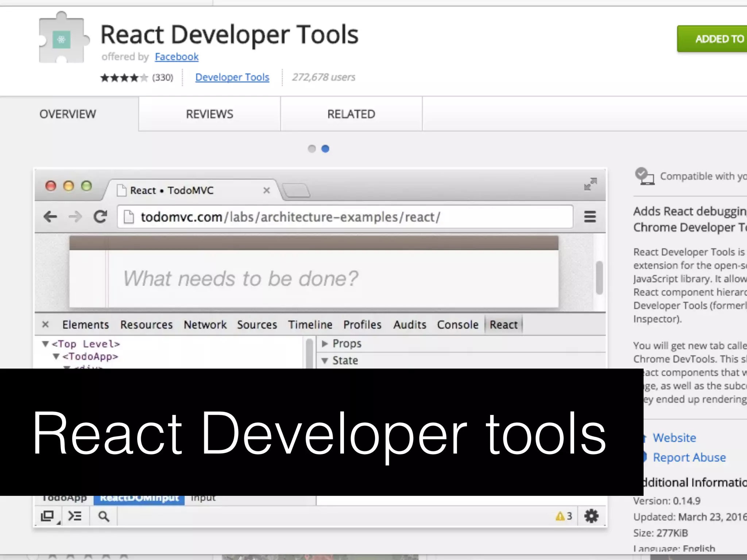The width and height of the screenshot is (747, 560).
Task: Click the dock-to-window DevTools icon
Action: point(48,516)
